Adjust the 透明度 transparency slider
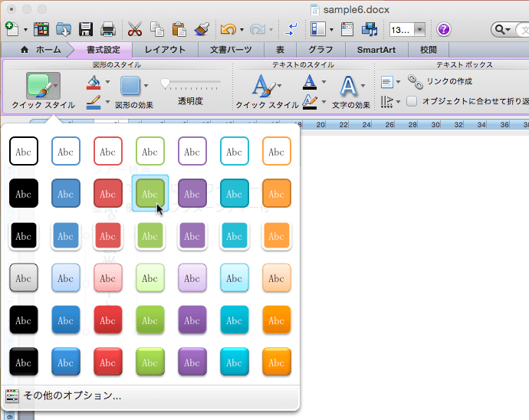The height and width of the screenshot is (420, 529). 191,84
